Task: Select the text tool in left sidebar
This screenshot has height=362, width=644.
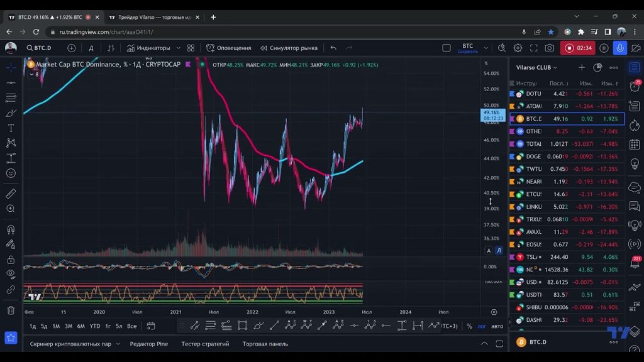Action: click(x=11, y=128)
